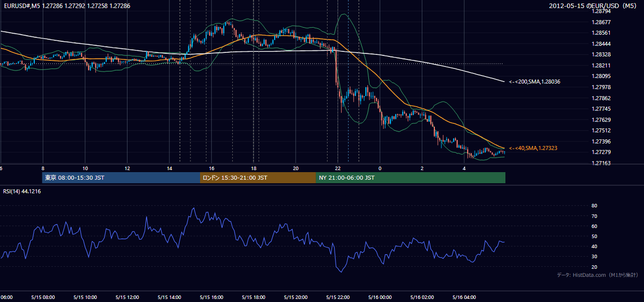Click the 5/15 16:00 date label
Viewport: 644px width, 302px height.
(x=212, y=297)
